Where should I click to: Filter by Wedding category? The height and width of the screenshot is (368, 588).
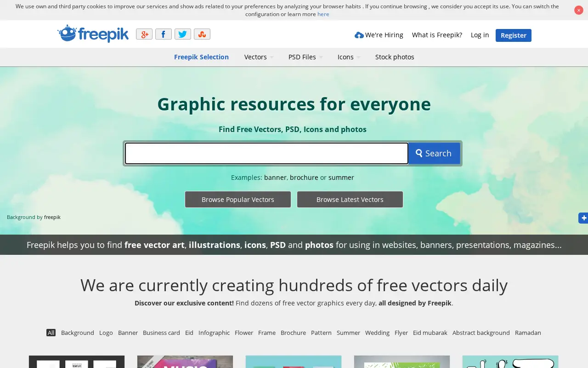tap(377, 333)
